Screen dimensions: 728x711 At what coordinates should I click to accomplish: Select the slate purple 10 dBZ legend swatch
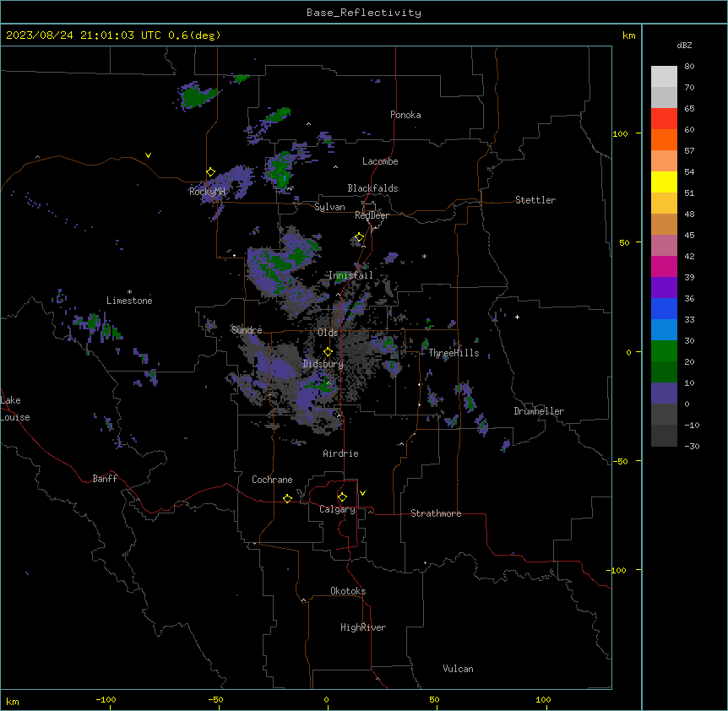[664, 393]
